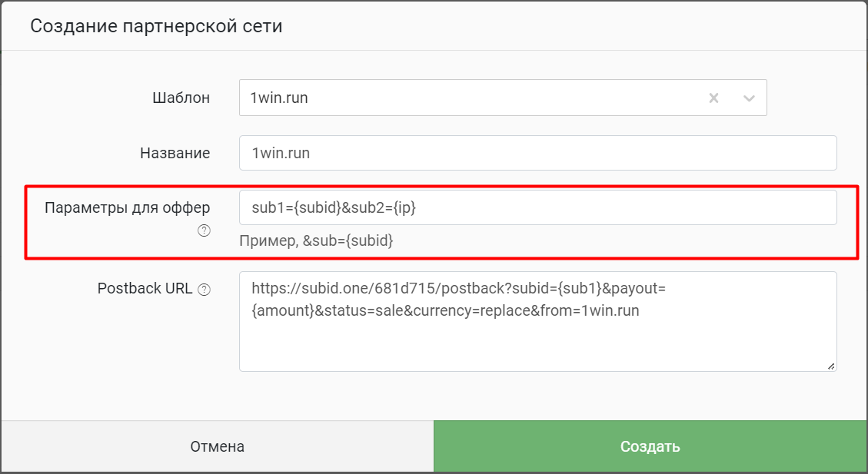The width and height of the screenshot is (868, 474).
Task: Open the Шаблон template combo box
Action: pyautogui.click(x=503, y=98)
